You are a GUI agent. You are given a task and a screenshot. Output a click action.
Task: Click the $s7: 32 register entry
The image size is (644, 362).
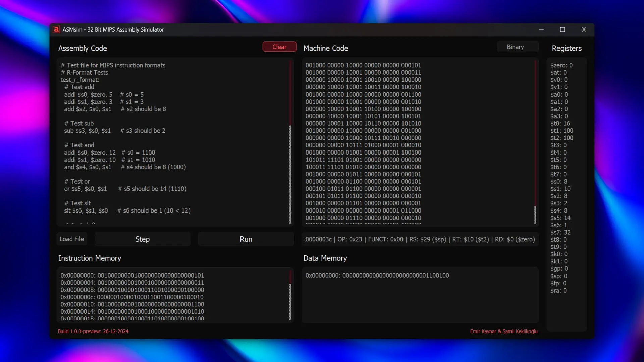(x=560, y=232)
